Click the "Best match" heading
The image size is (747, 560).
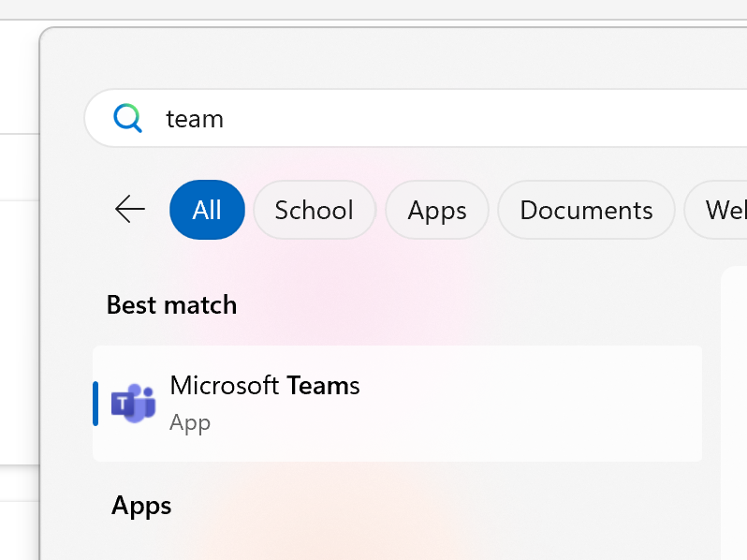[171, 305]
